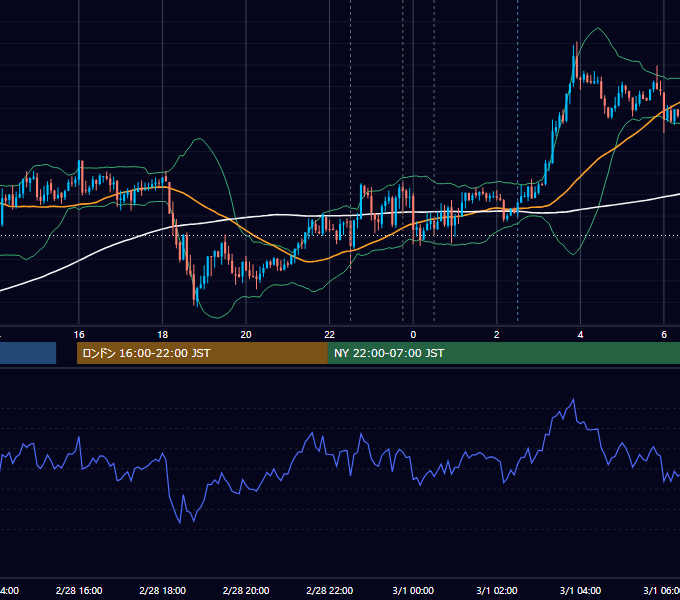
Task: Click the hour label 2 on upper axis
Action: (497, 335)
